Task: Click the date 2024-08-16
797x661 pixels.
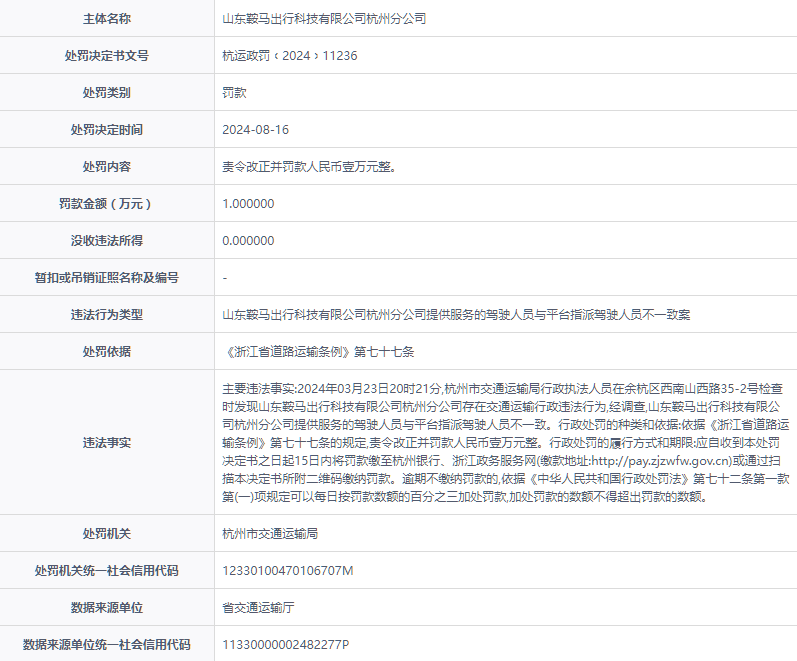Action: (x=256, y=130)
